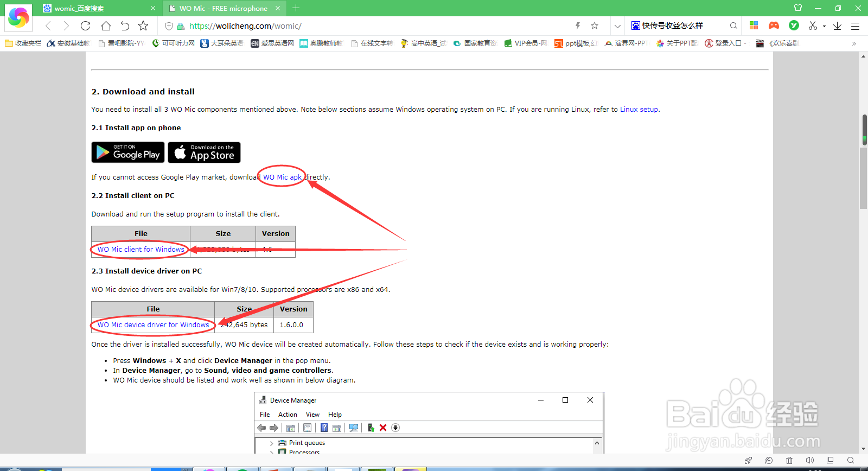This screenshot has height=471, width=868.
Task: Open the 登录入口 bookmark
Action: point(725,43)
